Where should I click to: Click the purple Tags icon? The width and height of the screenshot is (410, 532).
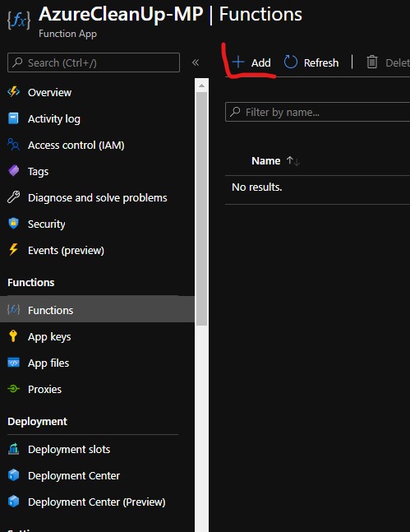click(14, 170)
